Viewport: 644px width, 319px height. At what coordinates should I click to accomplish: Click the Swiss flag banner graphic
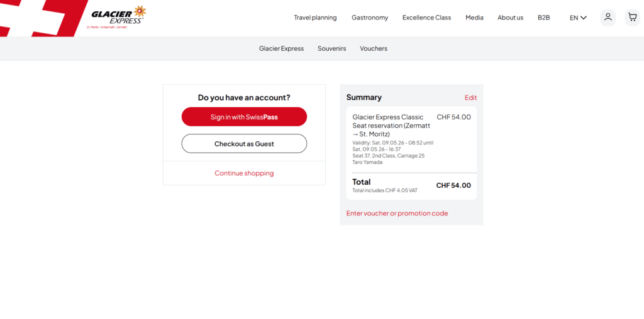pyautogui.click(x=38, y=18)
